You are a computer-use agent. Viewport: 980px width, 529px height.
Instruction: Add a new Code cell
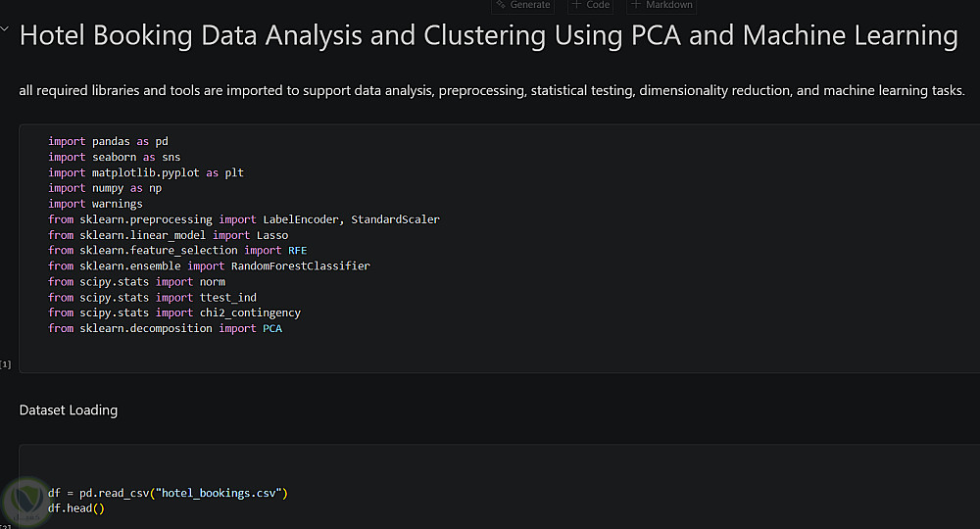click(x=591, y=5)
